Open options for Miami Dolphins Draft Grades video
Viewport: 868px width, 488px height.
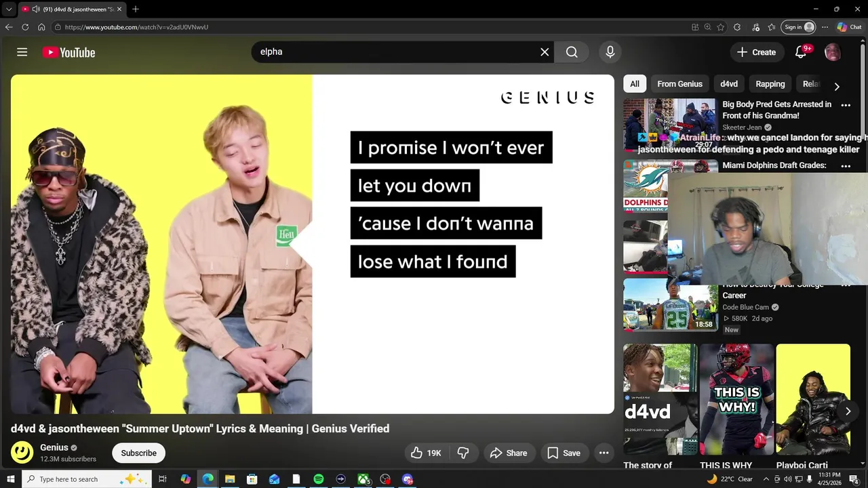[x=846, y=166]
